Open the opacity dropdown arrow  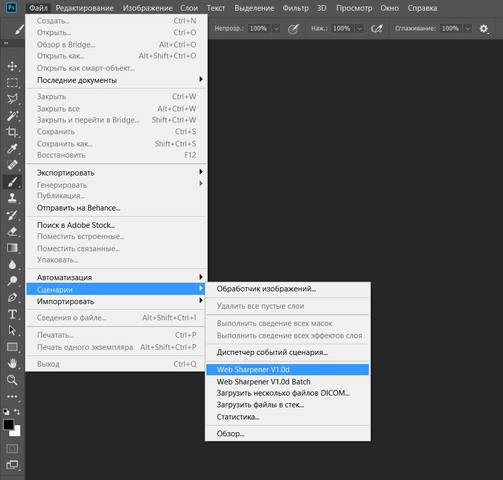point(276,29)
